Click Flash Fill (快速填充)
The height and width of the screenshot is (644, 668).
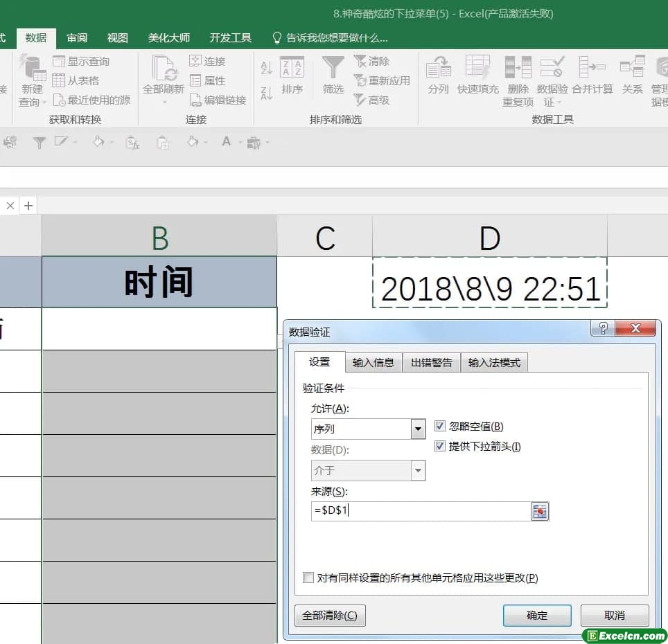(477, 75)
